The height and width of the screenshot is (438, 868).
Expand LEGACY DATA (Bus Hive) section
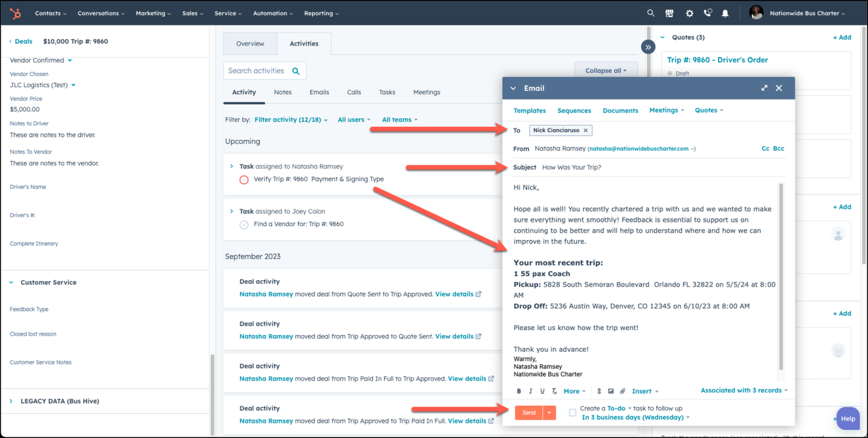point(11,401)
